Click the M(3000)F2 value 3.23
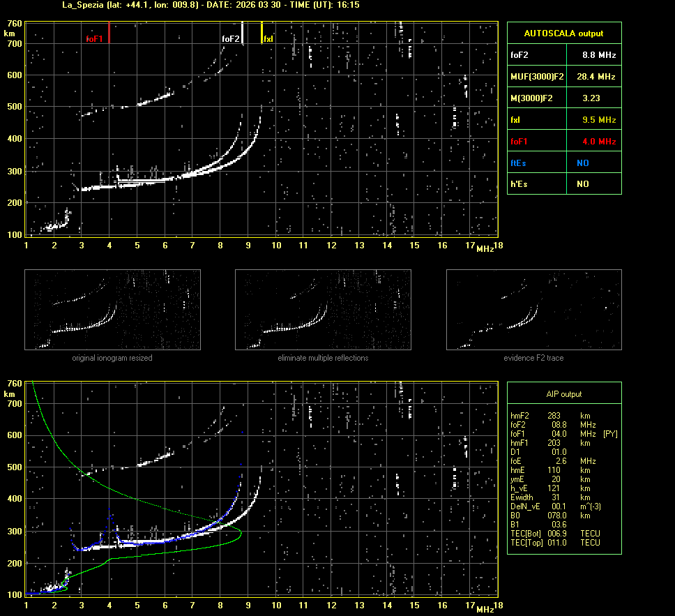 [591, 98]
